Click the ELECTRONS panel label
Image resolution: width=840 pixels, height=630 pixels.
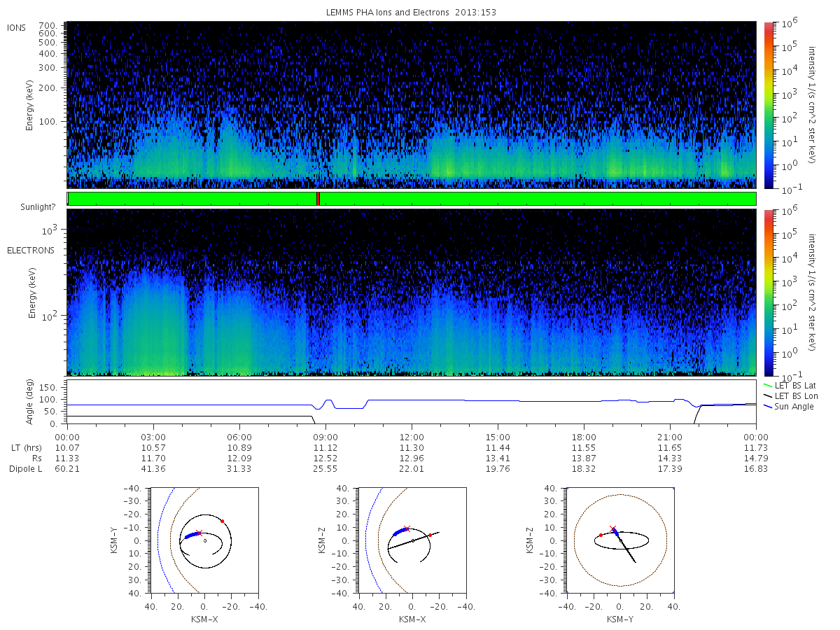point(31,250)
